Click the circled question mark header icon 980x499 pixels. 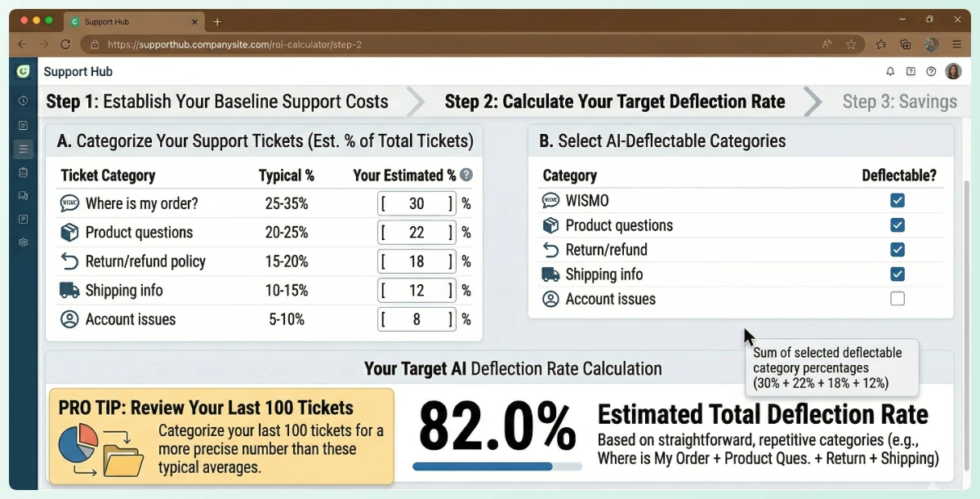point(931,72)
